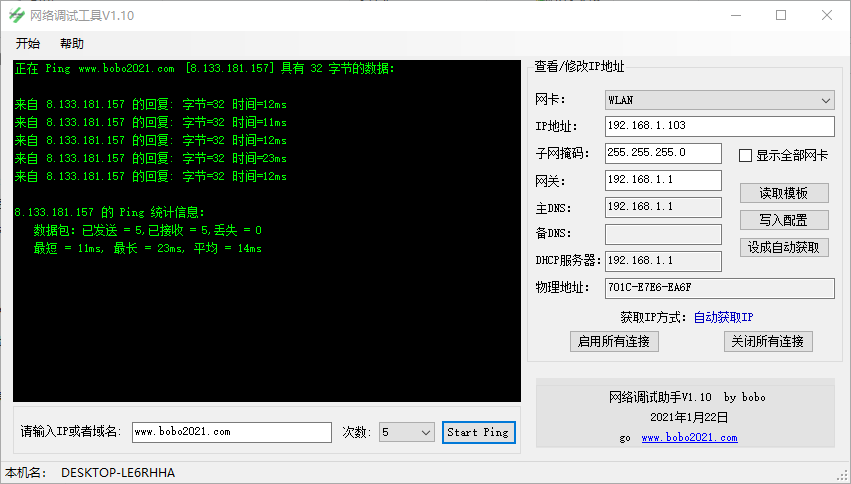This screenshot has width=851, height=484.
Task: Click the 设成自动获取 button
Action: point(784,247)
